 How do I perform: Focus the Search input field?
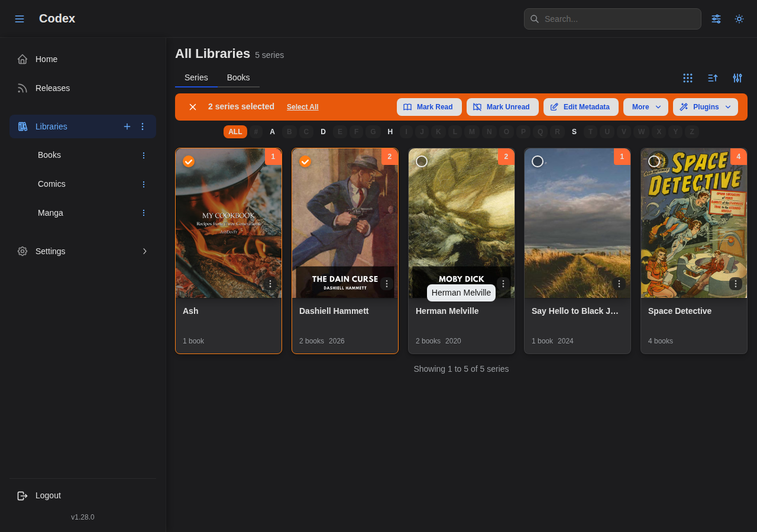tap(613, 19)
